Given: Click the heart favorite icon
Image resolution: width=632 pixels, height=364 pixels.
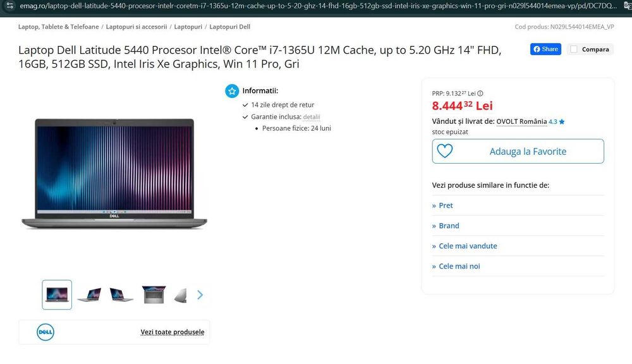Looking at the screenshot, I should coord(445,151).
